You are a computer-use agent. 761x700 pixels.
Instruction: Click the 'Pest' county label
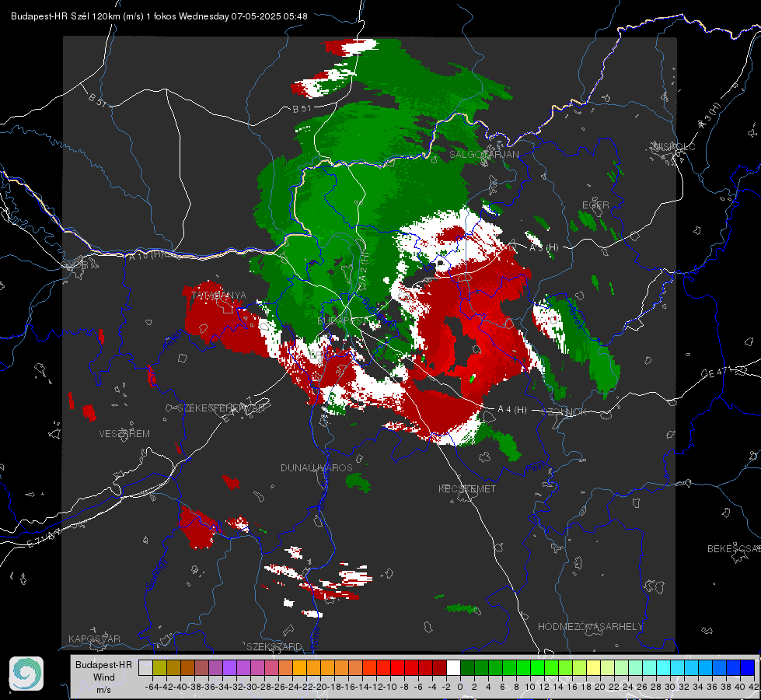tap(535, 469)
